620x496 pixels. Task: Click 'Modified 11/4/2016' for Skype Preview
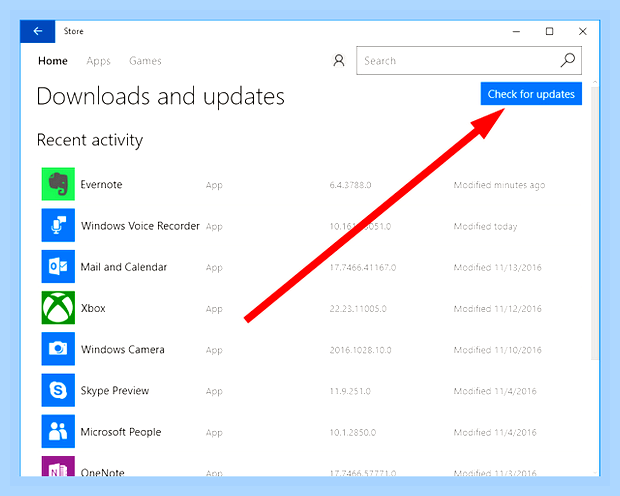[495, 391]
